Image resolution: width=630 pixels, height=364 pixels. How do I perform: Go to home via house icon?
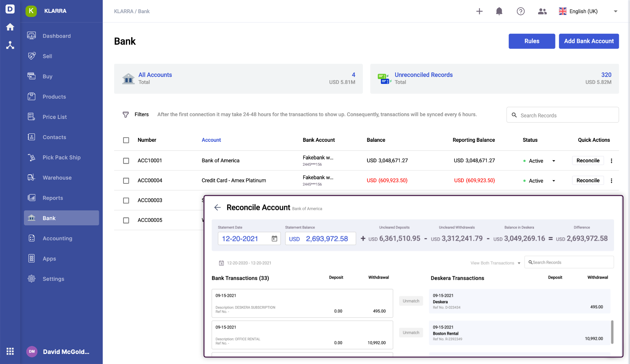10,27
